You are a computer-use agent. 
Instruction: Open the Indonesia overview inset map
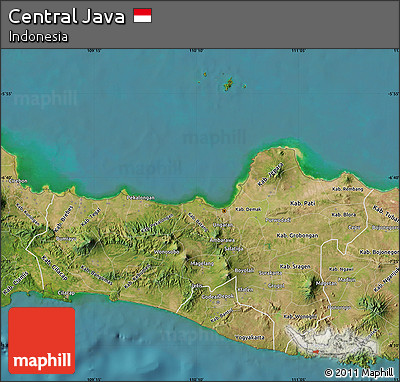(x=333, y=342)
